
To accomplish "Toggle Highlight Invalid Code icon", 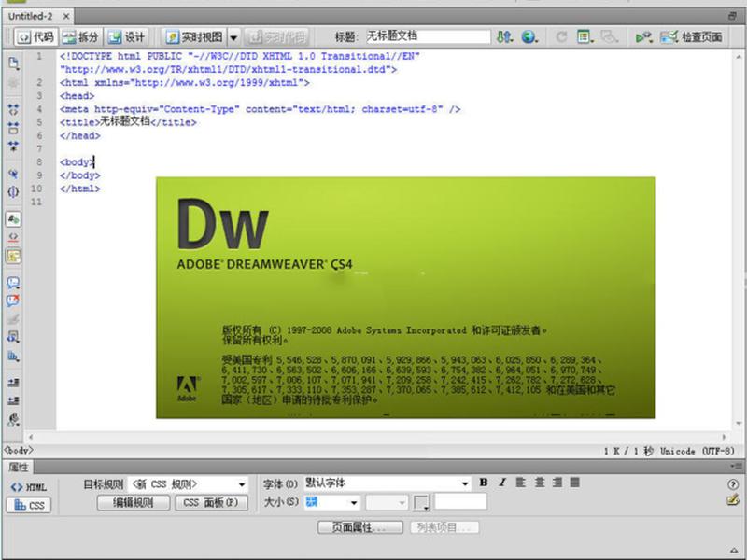I will pos(13,237).
